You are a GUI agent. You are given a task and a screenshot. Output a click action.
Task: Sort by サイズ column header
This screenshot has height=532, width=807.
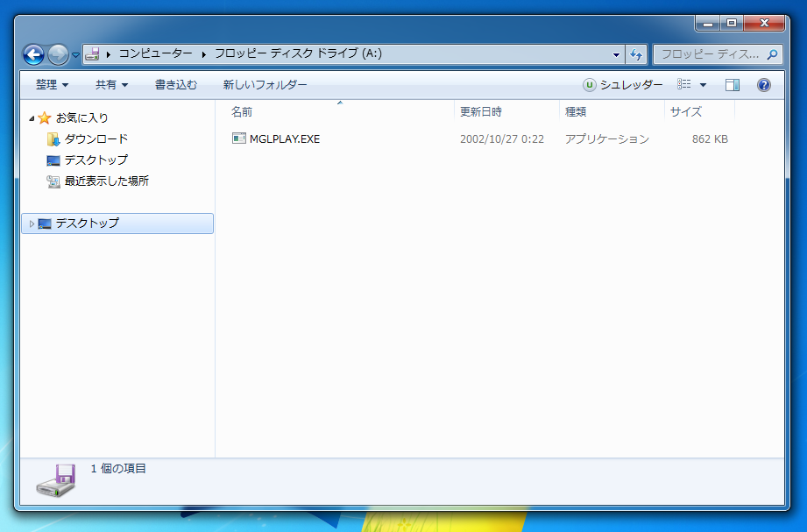[x=699, y=112]
